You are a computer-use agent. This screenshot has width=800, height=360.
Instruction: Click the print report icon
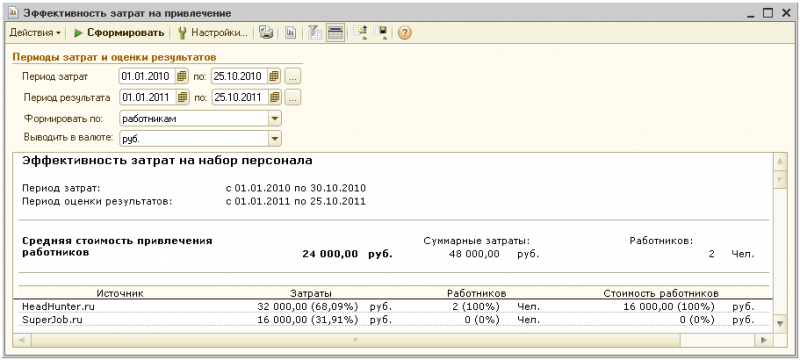click(x=265, y=33)
